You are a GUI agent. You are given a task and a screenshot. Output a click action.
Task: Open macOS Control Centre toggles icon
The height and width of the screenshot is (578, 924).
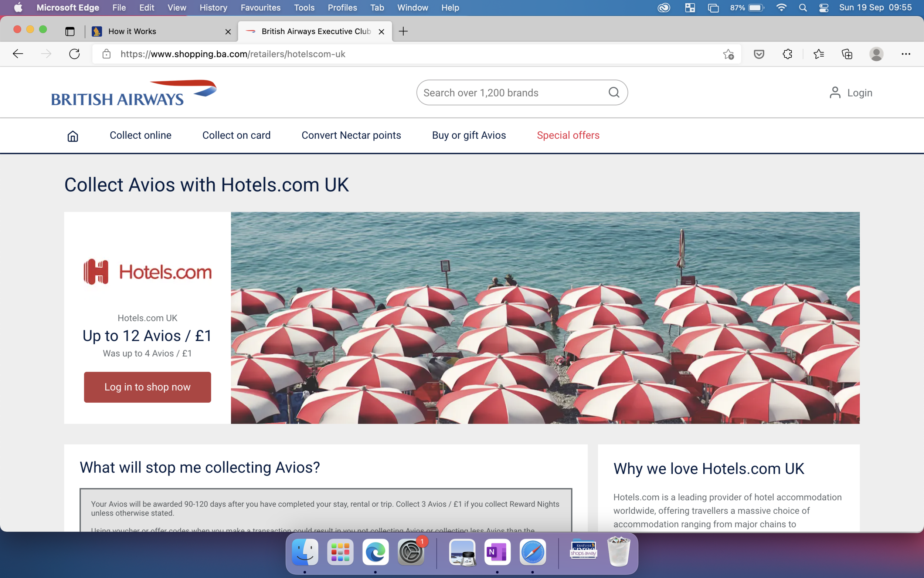823,8
